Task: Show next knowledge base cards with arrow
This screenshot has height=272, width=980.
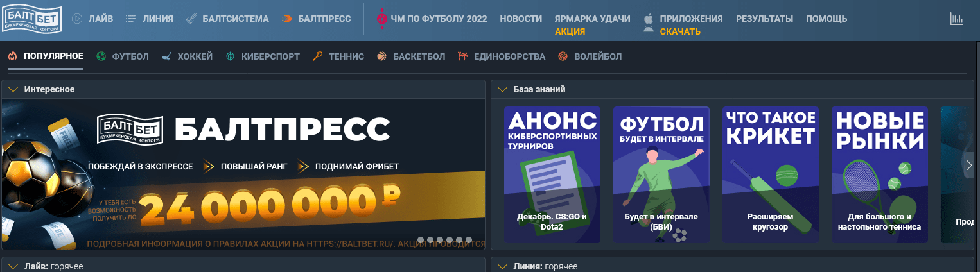Action: click(x=969, y=166)
